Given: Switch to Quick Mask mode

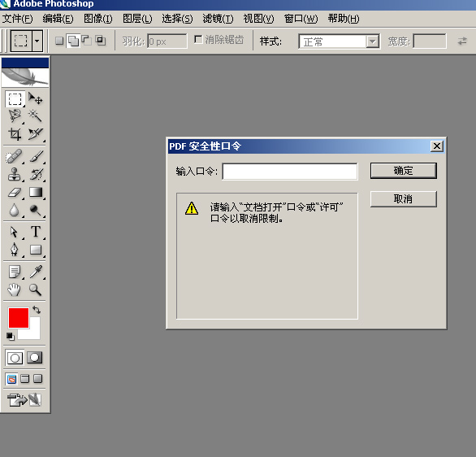Looking at the screenshot, I should click(x=35, y=358).
